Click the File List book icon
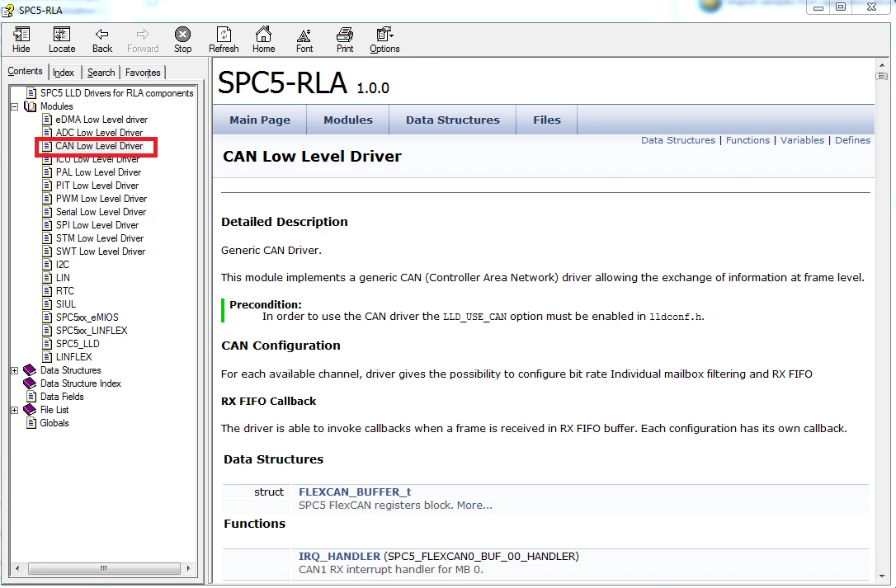 click(x=30, y=410)
